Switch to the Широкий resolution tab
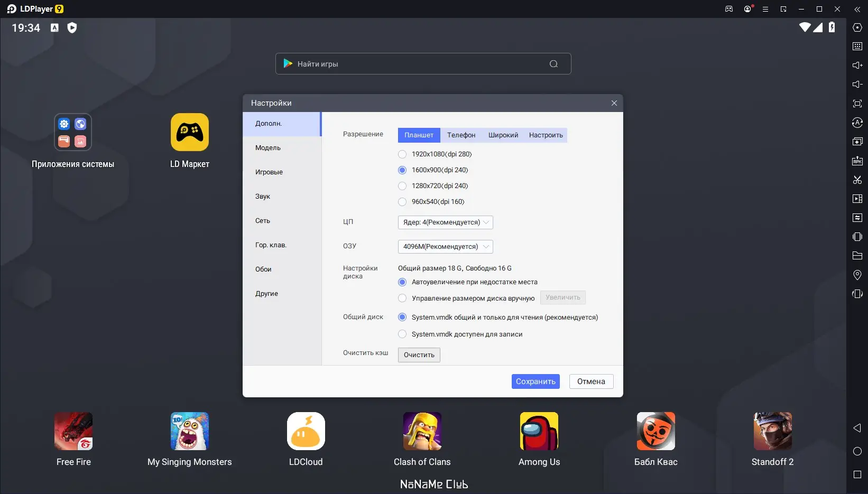Image resolution: width=868 pixels, height=494 pixels. point(503,135)
